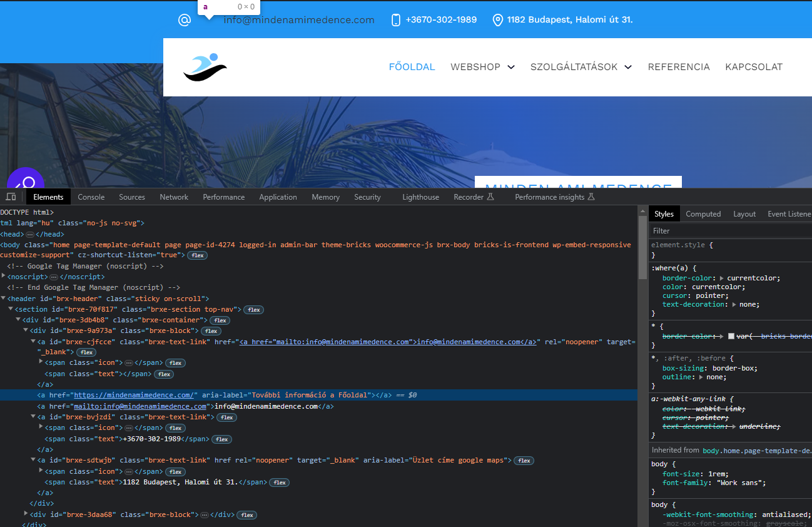Click the phone icon beside +3670-302-1989

(x=395, y=19)
